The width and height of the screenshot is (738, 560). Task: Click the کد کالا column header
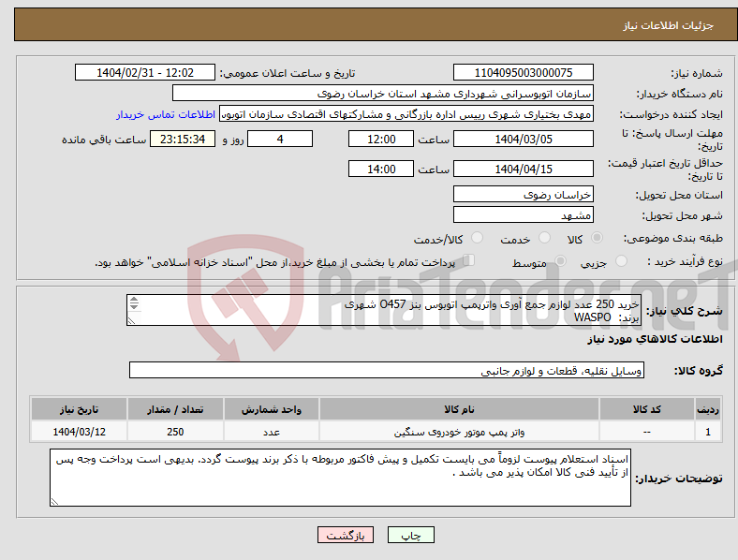click(647, 409)
